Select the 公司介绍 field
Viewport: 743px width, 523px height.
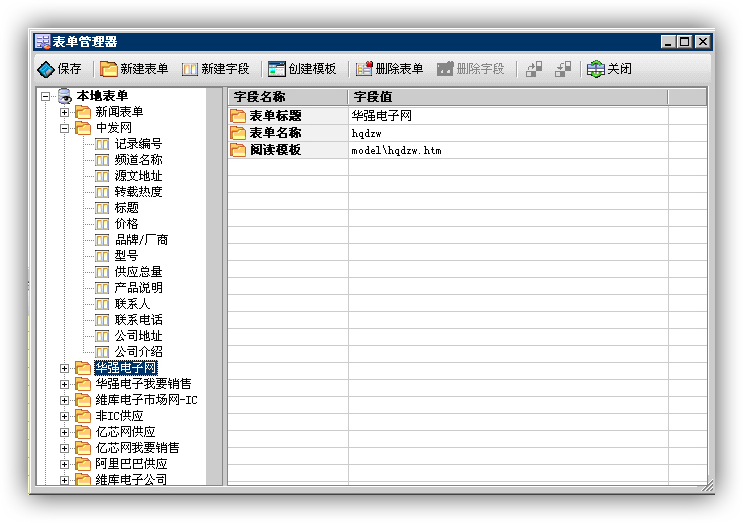pyautogui.click(x=138, y=352)
